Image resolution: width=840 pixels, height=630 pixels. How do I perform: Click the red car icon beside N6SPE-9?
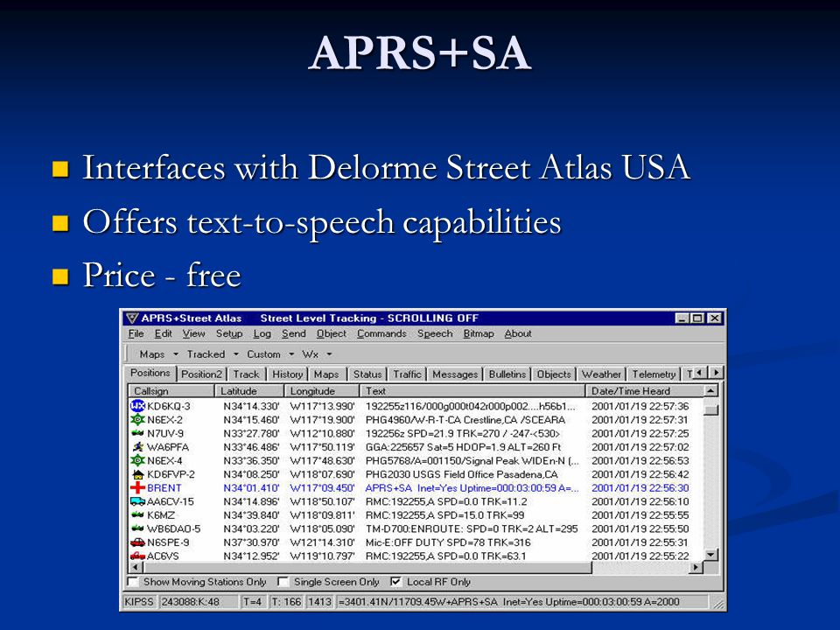point(137,542)
